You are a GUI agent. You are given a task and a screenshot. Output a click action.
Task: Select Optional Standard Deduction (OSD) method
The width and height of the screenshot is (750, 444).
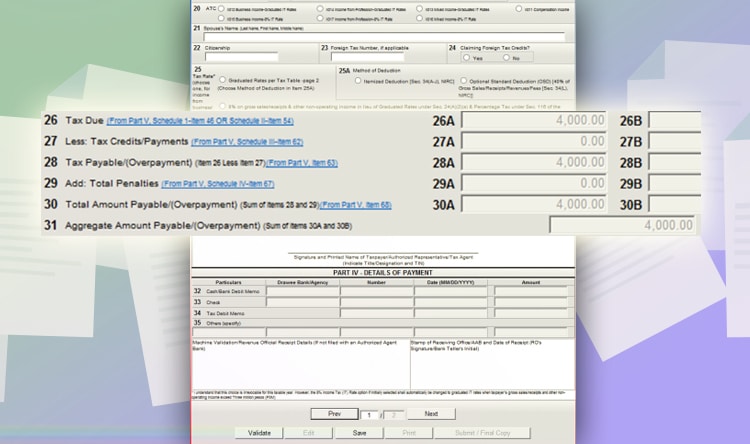(462, 81)
